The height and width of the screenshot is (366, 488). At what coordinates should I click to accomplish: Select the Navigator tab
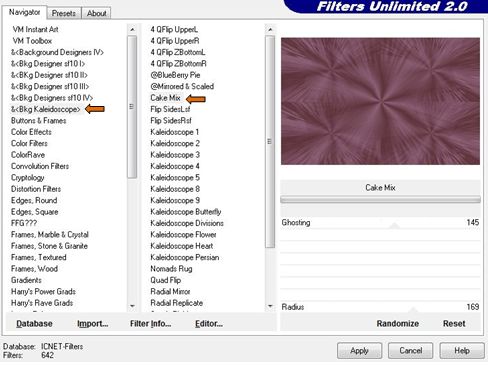point(24,12)
